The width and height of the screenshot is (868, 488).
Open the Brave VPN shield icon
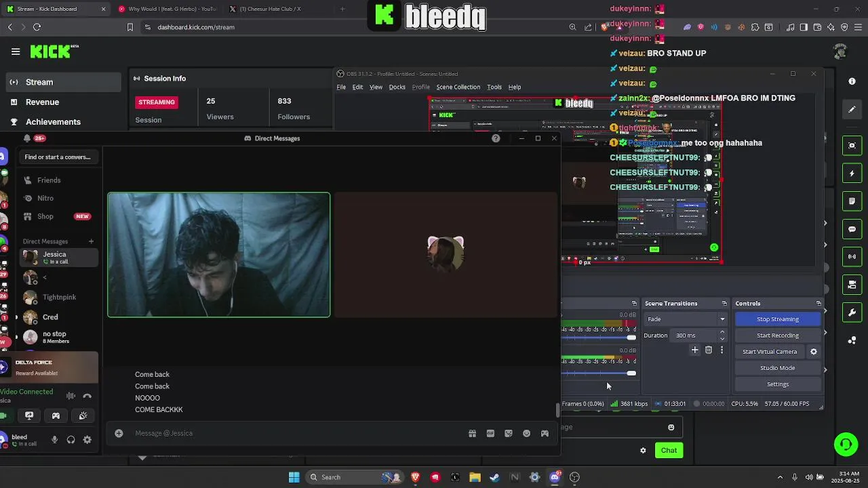point(844,27)
